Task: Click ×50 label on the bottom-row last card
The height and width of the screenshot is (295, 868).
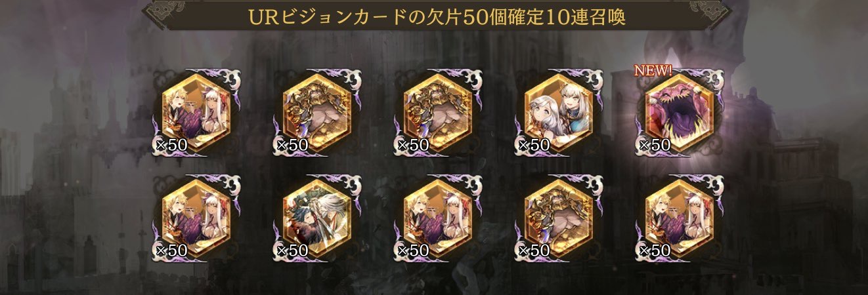Action: 655,250
